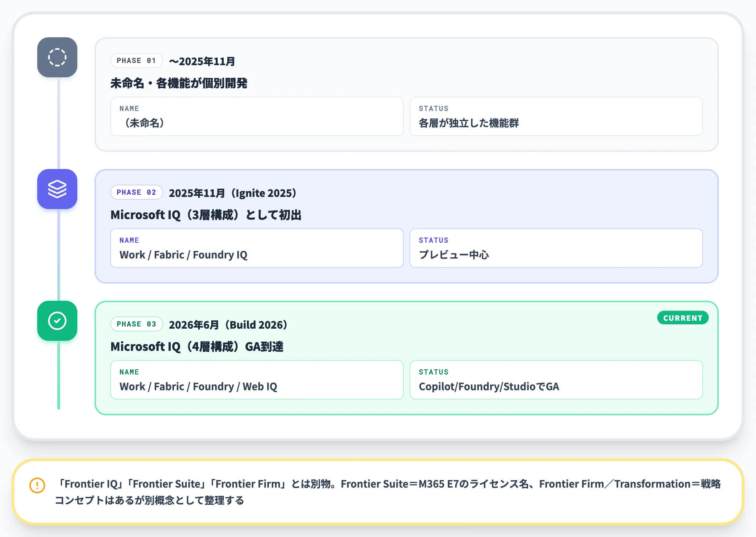The height and width of the screenshot is (537, 756).
Task: Click the STATUS label in Phase 02 card
Action: (433, 240)
